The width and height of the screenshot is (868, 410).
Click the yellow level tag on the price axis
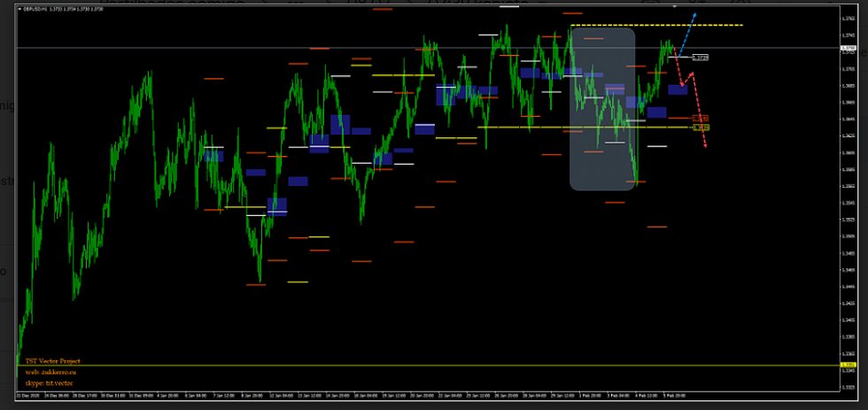point(848,365)
